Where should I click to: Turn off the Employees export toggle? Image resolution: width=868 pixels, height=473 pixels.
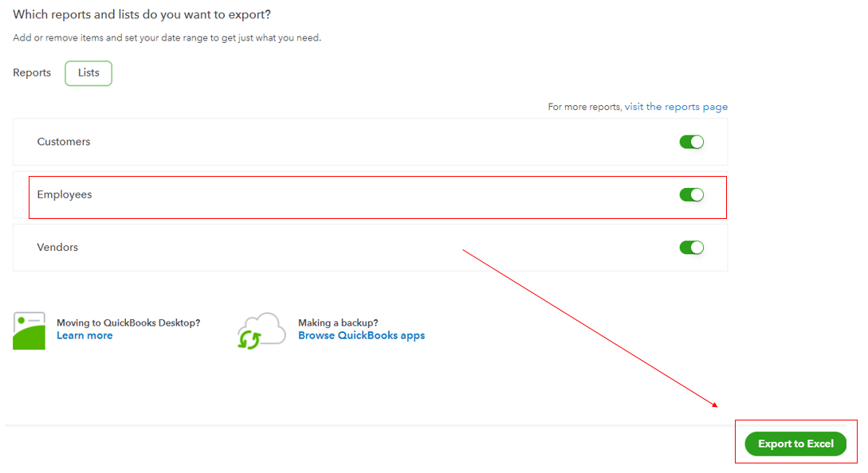(x=692, y=193)
